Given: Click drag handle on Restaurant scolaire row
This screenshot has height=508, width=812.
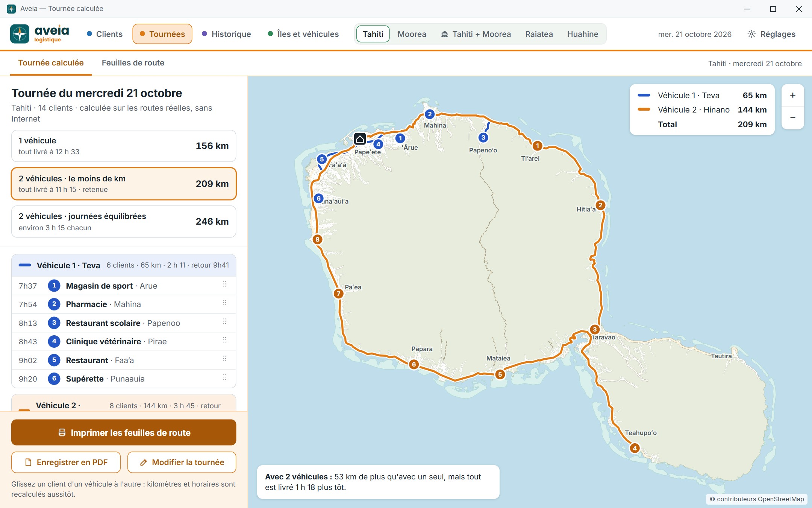Looking at the screenshot, I should tap(224, 321).
